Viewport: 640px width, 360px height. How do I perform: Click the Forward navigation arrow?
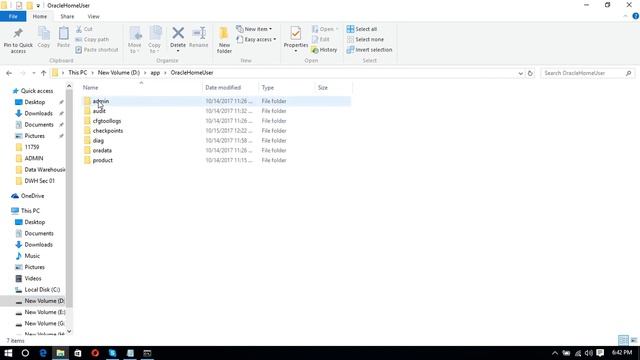coord(22,73)
